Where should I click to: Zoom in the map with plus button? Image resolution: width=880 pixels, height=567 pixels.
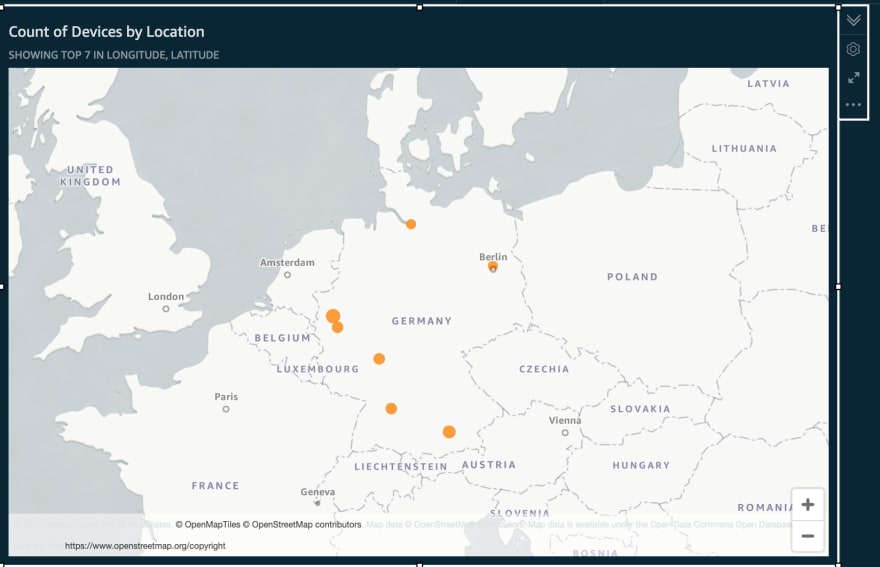[x=808, y=504]
